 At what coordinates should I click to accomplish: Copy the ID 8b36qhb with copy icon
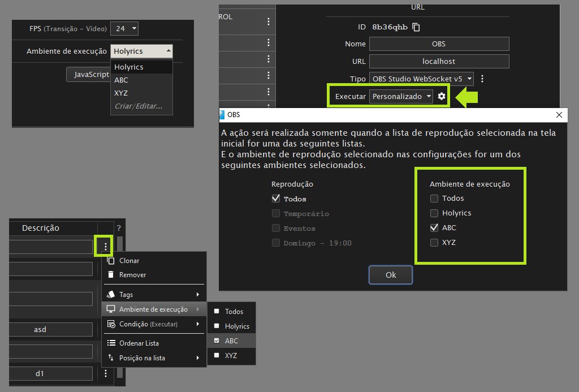[x=416, y=27]
